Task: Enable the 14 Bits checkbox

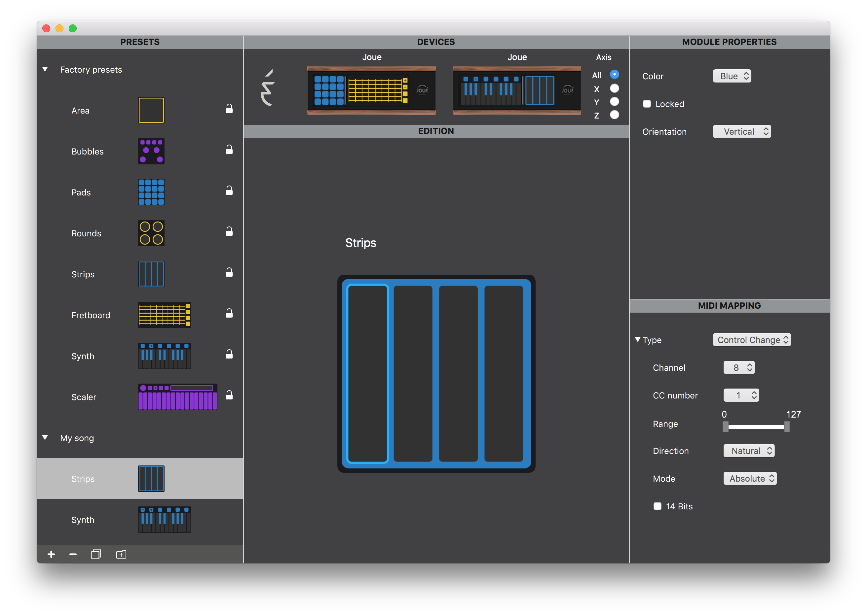Action: (x=658, y=506)
